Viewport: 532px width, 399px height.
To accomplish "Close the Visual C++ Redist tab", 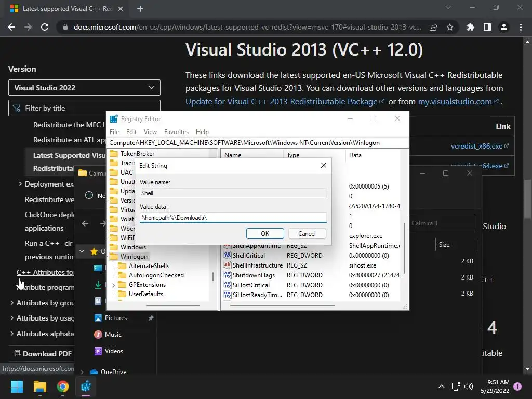I will [121, 9].
